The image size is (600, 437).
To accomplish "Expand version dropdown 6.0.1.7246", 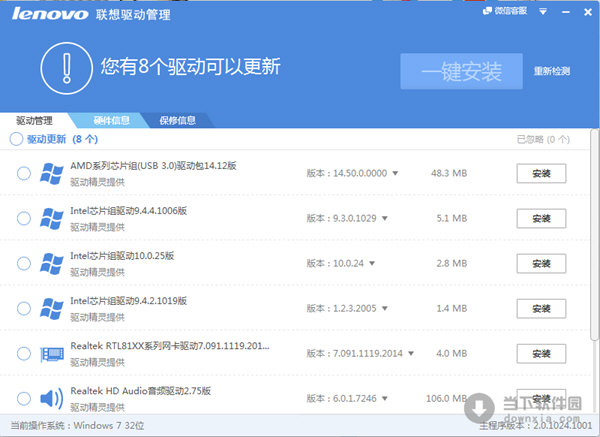I will point(385,398).
